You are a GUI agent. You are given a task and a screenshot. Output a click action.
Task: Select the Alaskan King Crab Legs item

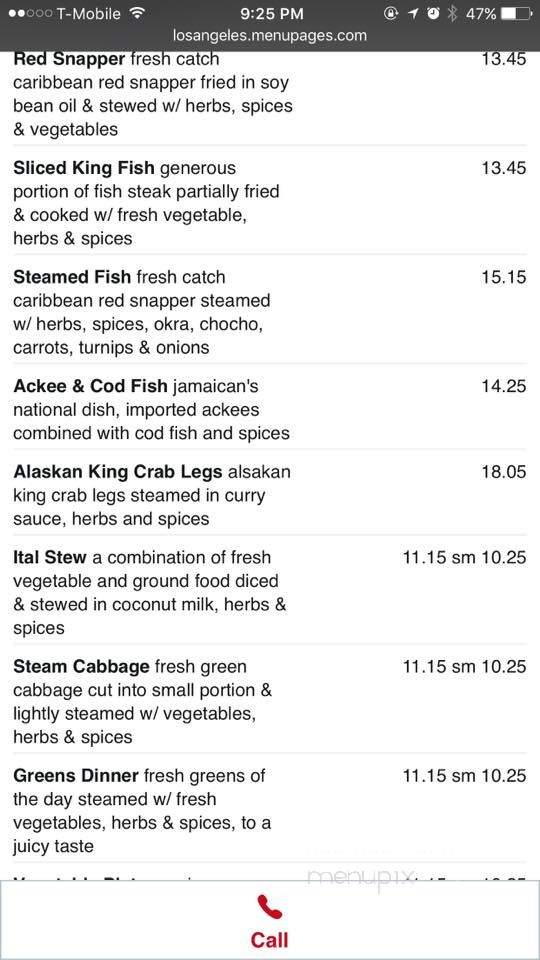point(269,495)
